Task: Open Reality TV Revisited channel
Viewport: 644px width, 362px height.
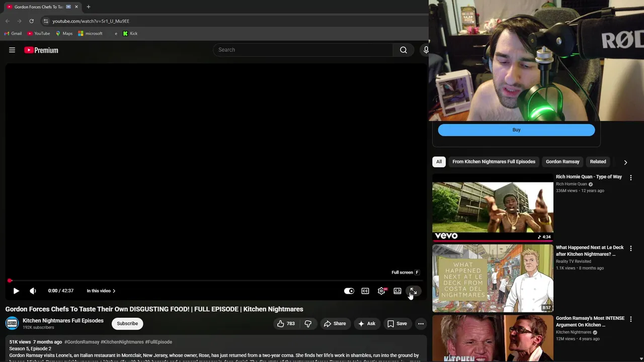Action: point(573,261)
